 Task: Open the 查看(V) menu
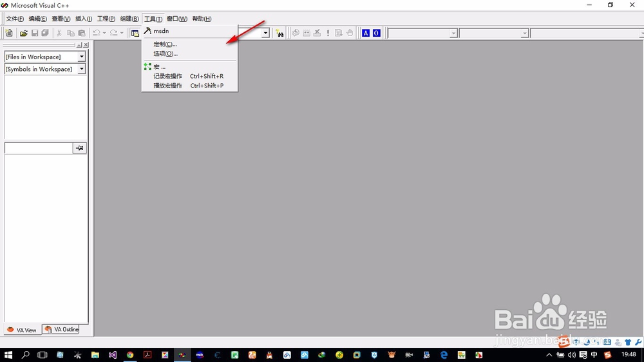click(x=61, y=19)
